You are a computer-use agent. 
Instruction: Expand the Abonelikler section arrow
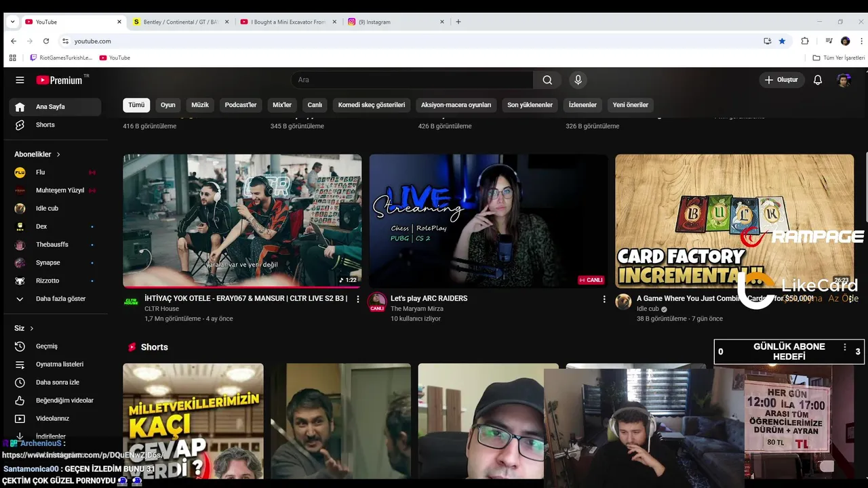tap(58, 155)
